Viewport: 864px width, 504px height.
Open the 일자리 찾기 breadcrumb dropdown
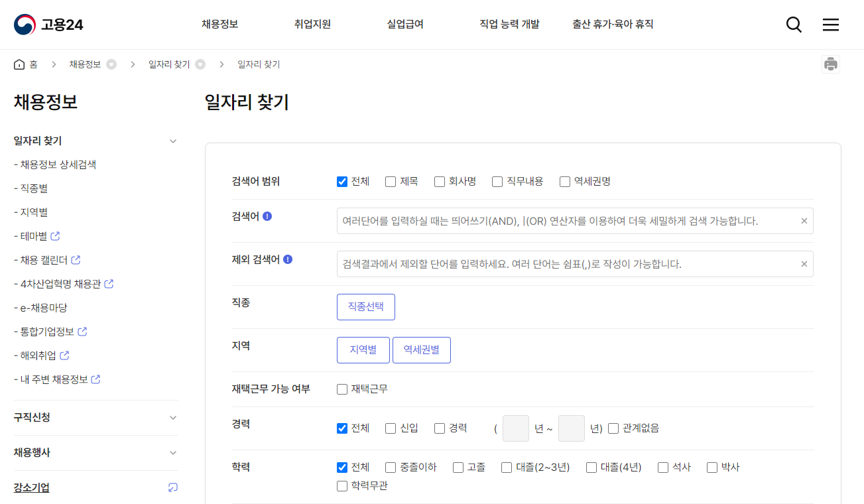200,64
